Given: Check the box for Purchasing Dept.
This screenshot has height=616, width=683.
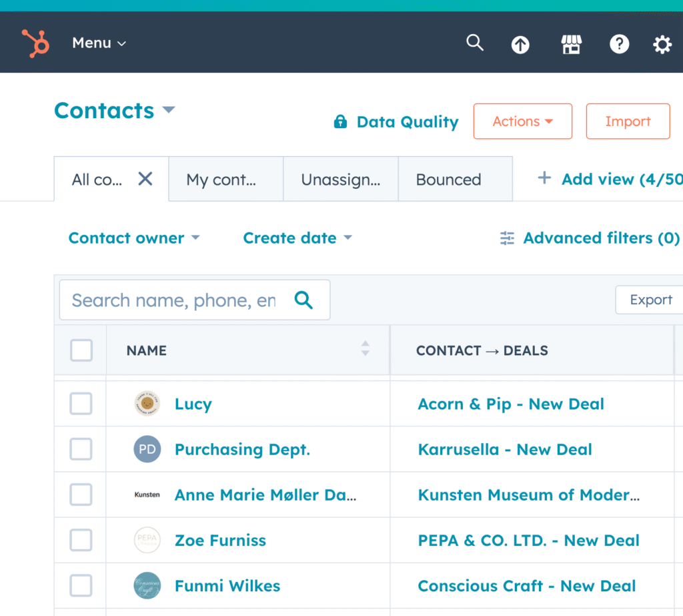Looking at the screenshot, I should click(x=81, y=449).
